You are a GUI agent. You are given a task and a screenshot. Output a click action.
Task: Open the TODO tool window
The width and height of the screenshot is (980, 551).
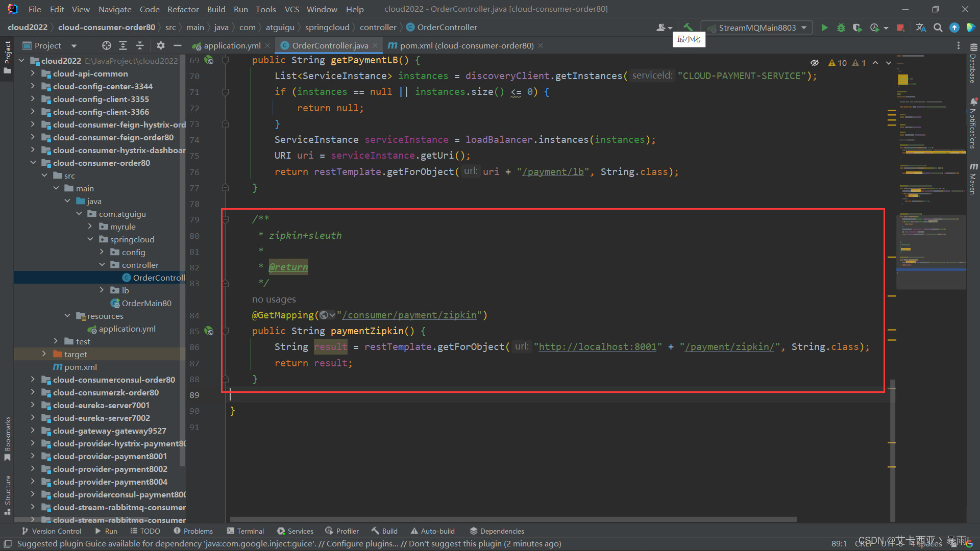pyautogui.click(x=145, y=531)
